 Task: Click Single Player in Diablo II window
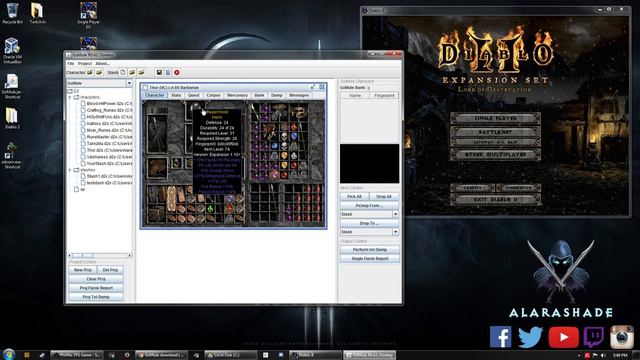coord(495,118)
